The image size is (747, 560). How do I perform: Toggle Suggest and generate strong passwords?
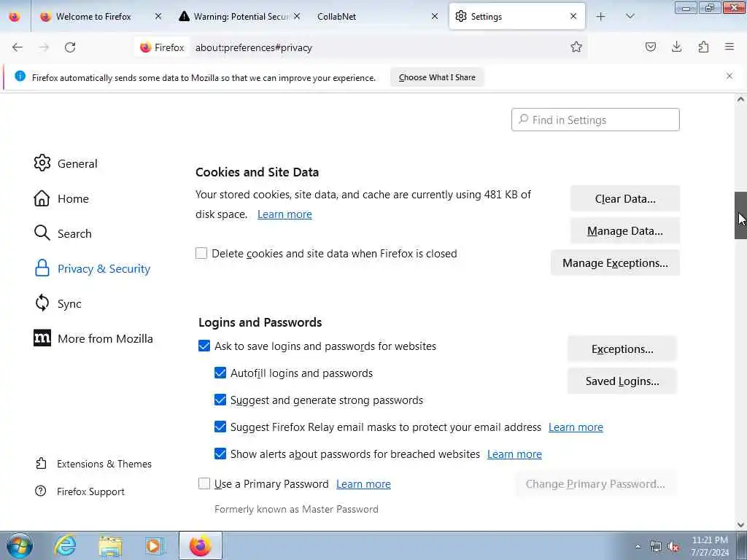[x=220, y=400]
